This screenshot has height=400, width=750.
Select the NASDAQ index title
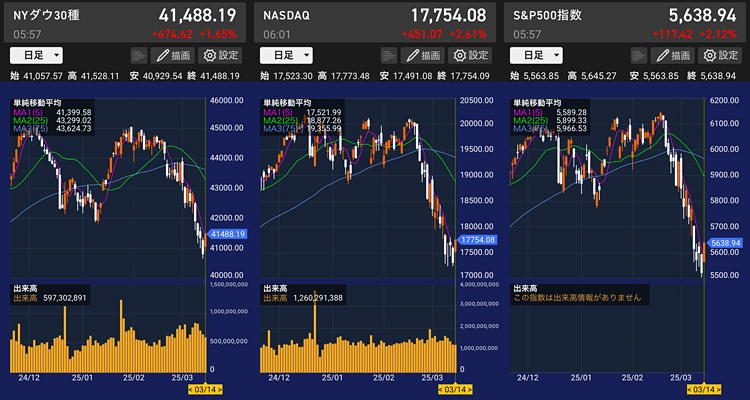[287, 15]
